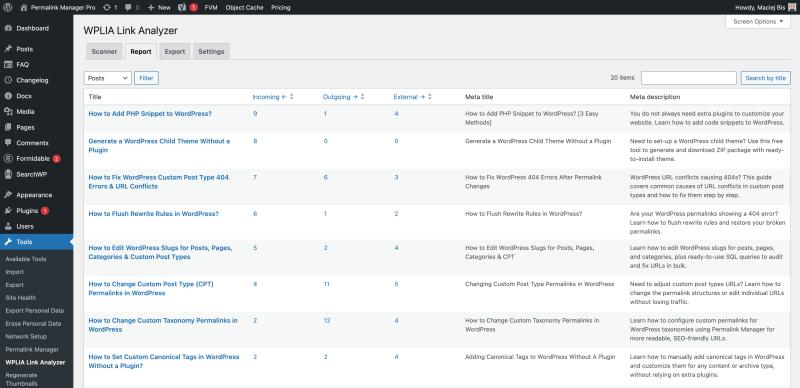Open Object Cache in the admin bar
This screenshot has height=388, width=800.
pos(244,8)
